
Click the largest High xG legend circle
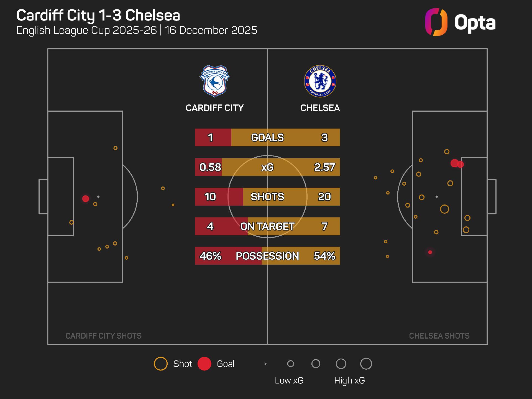pyautogui.click(x=366, y=364)
